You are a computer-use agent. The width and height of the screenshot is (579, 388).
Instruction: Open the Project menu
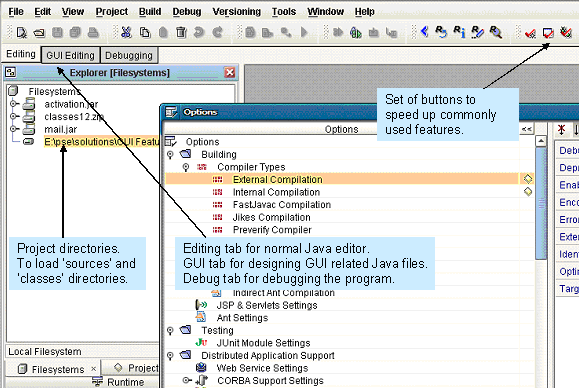click(x=112, y=12)
